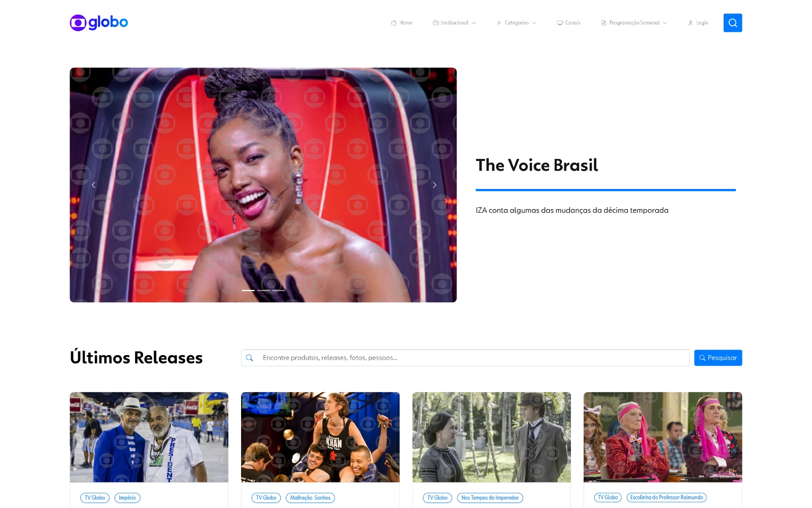This screenshot has width=812, height=508.
Task: Expand the Categorias dropdown menu
Action: 517,23
